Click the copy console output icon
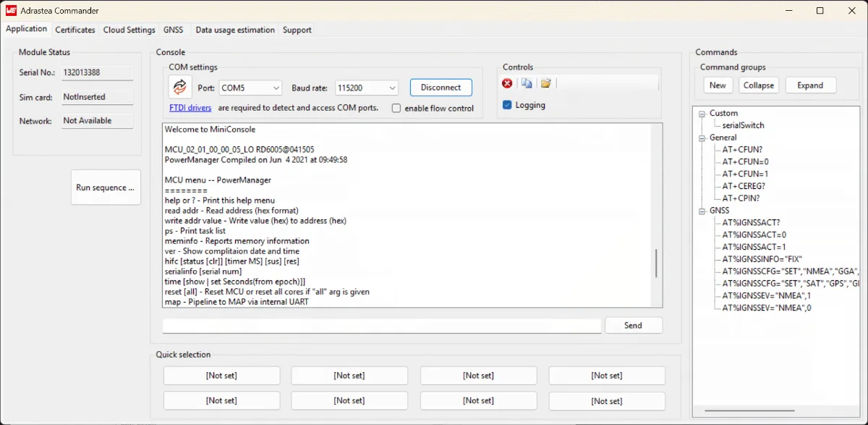This screenshot has height=425, width=868. pos(527,83)
